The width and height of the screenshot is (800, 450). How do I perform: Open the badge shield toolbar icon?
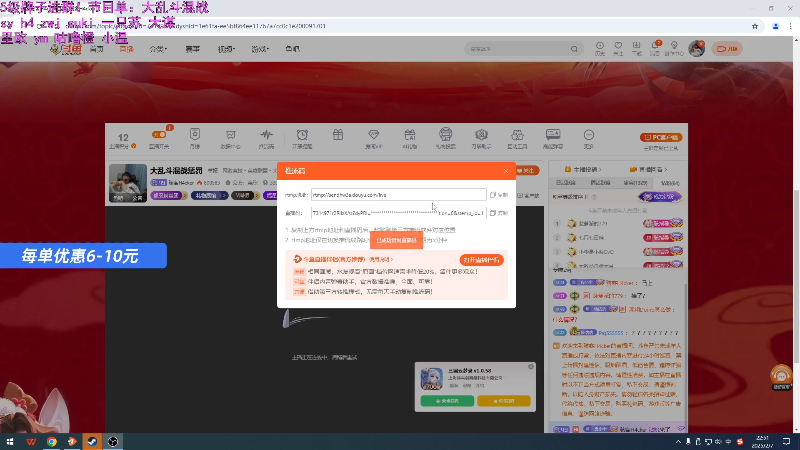[x=194, y=138]
